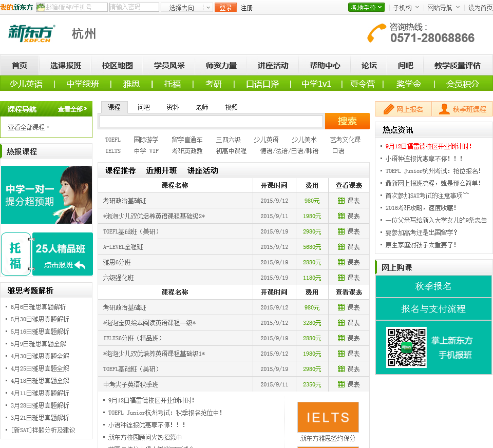The height and width of the screenshot is (448, 493).
Task: Click the orange IELTS image tile
Action: pos(328,417)
